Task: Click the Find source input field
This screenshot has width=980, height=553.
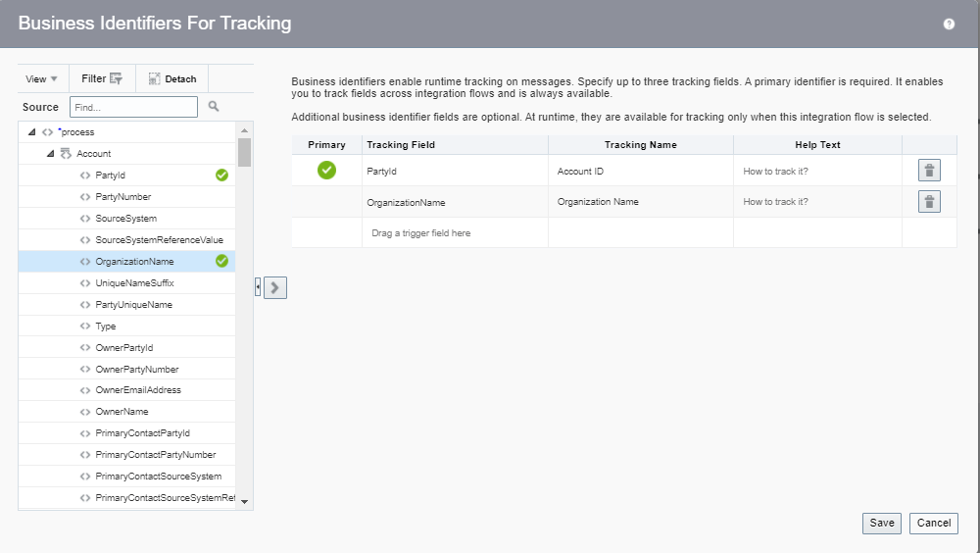Action: (133, 106)
